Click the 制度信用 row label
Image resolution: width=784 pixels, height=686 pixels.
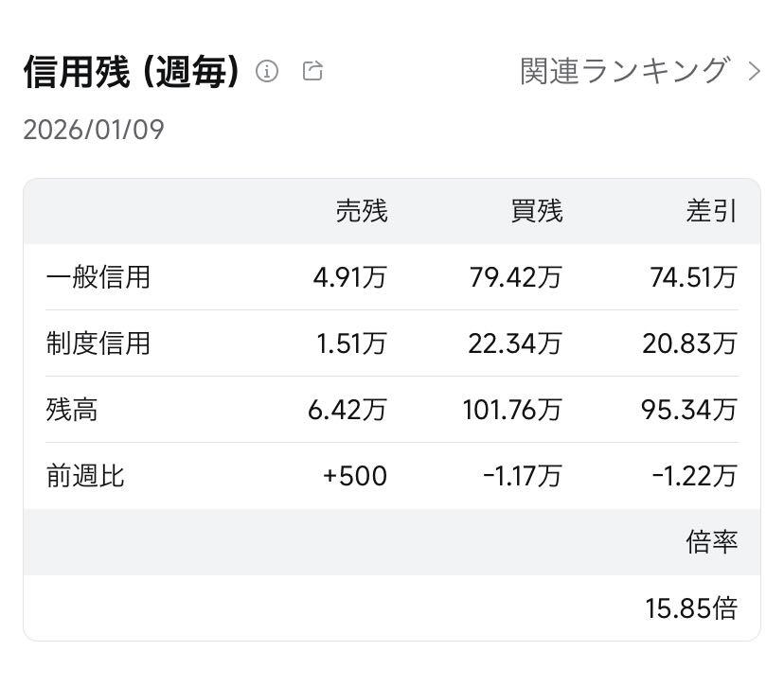click(96, 343)
